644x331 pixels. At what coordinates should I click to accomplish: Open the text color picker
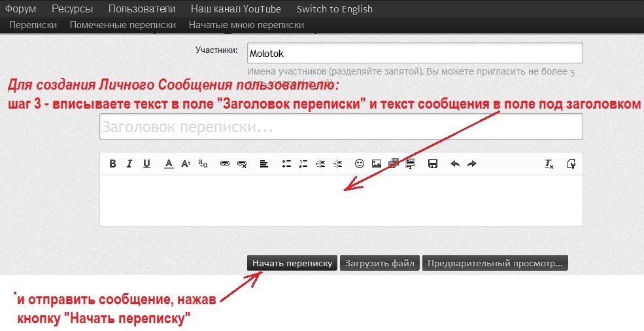pos(169,164)
